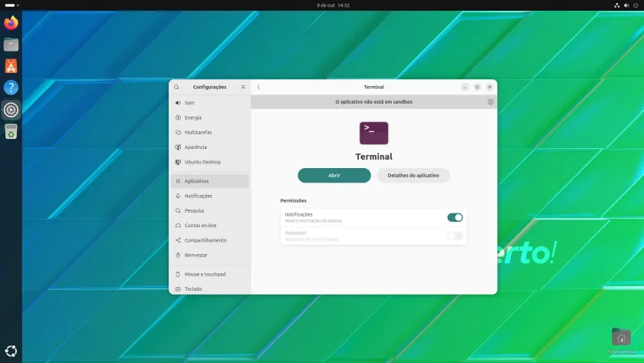
Task: Click the Som speaker icon
Action: click(178, 103)
